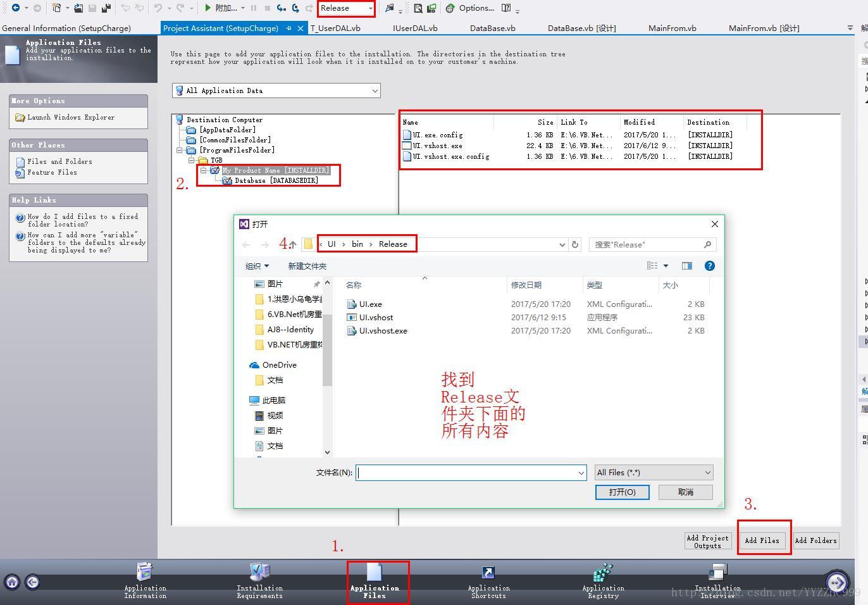Screen dimensions: 868x605
Task: Click the up-folder arrow in Open dialog
Action: point(292,244)
